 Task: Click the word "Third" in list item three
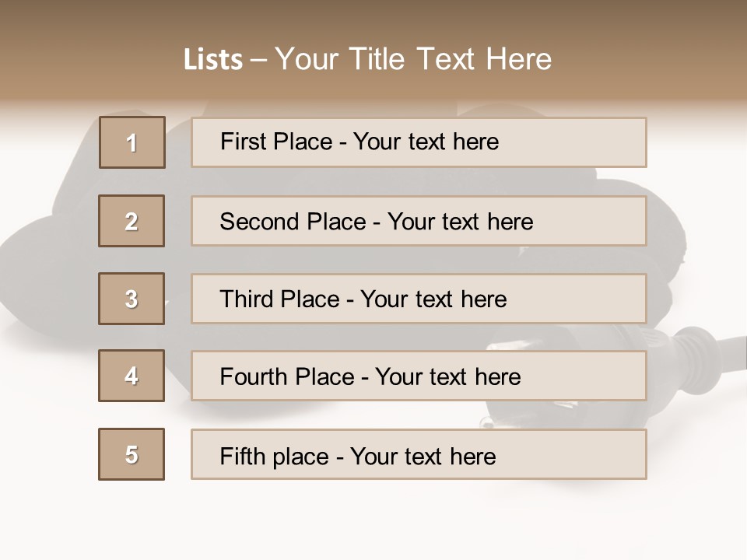click(x=246, y=299)
